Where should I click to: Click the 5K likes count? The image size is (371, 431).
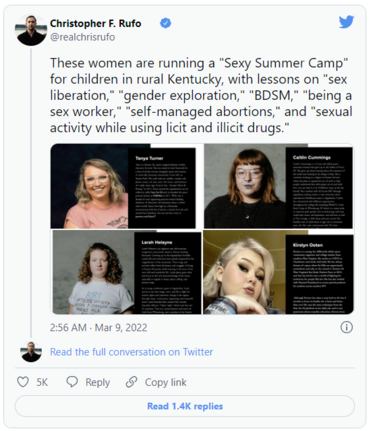42,382
